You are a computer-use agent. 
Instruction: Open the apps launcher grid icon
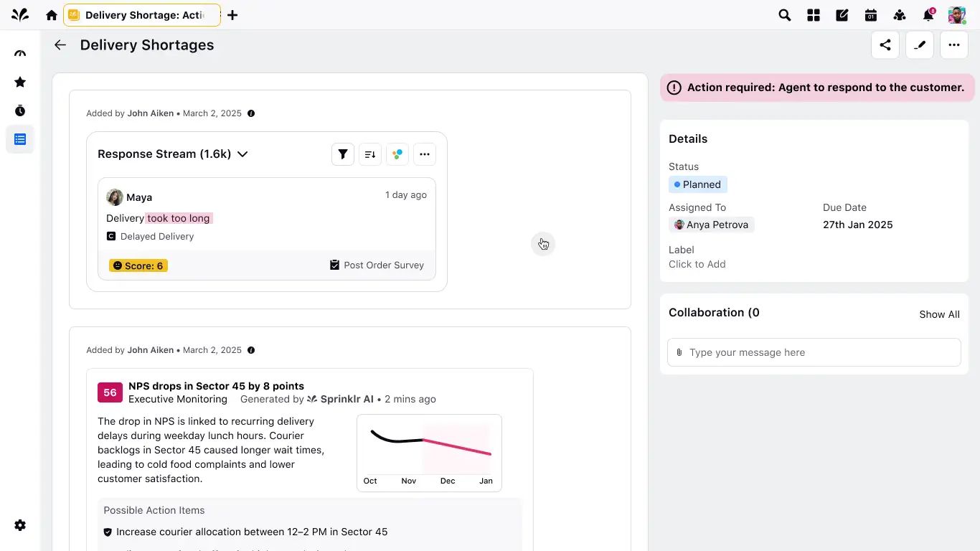[813, 15]
